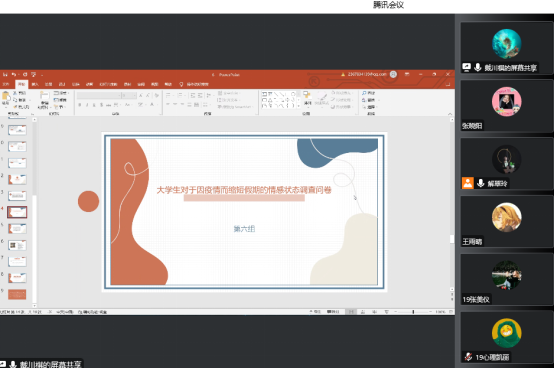The image size is (554, 368).
Task: Toggle microphone icon next to 解翠玲
Action: tap(480, 183)
